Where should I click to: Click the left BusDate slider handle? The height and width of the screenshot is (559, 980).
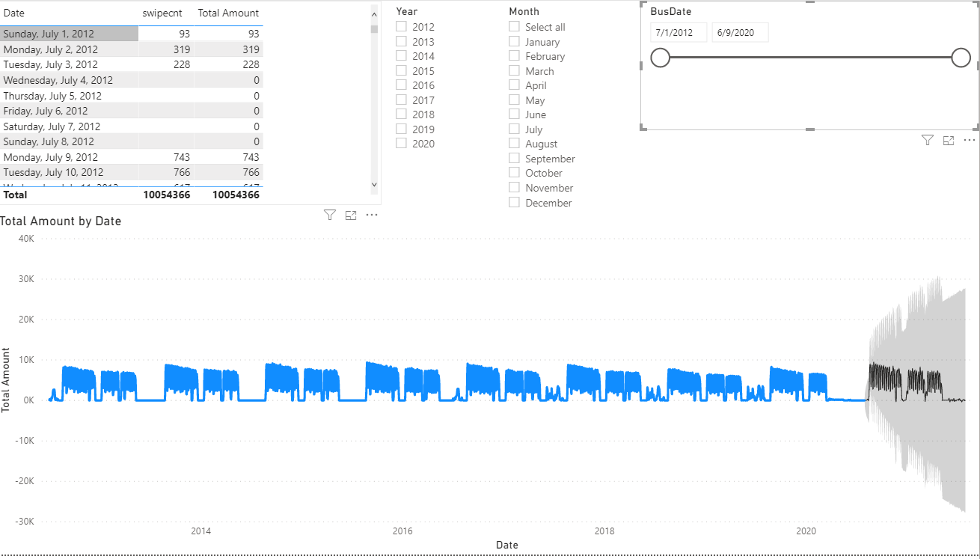click(660, 58)
